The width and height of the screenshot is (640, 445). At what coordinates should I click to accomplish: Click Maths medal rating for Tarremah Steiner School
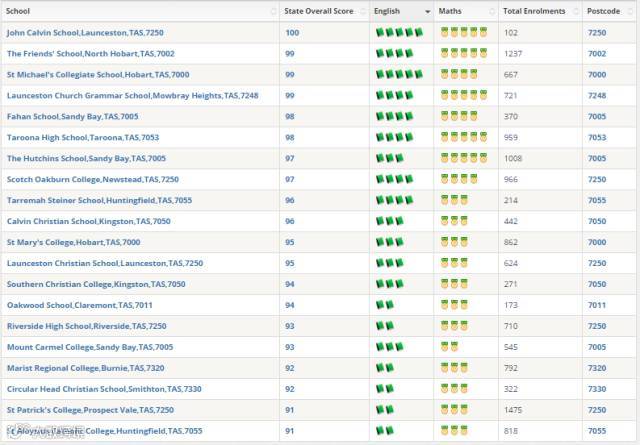click(454, 200)
